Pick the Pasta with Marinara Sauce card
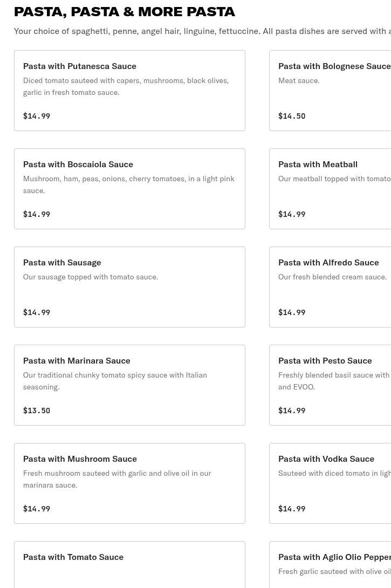The image size is (391, 588). (77, 361)
